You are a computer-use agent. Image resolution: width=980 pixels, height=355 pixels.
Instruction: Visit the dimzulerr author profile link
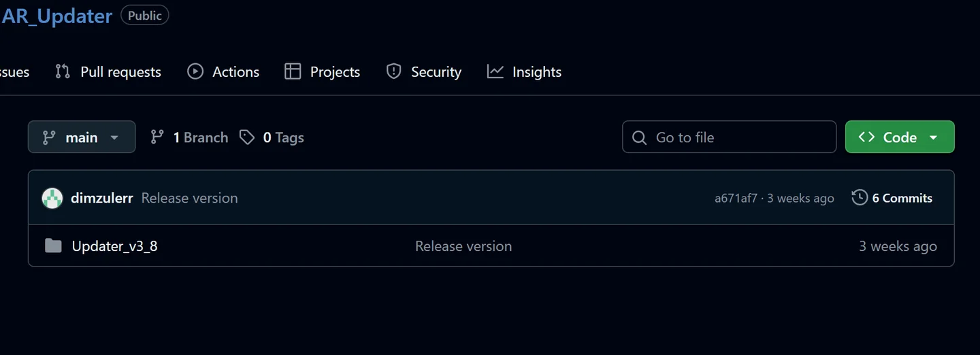coord(102,198)
